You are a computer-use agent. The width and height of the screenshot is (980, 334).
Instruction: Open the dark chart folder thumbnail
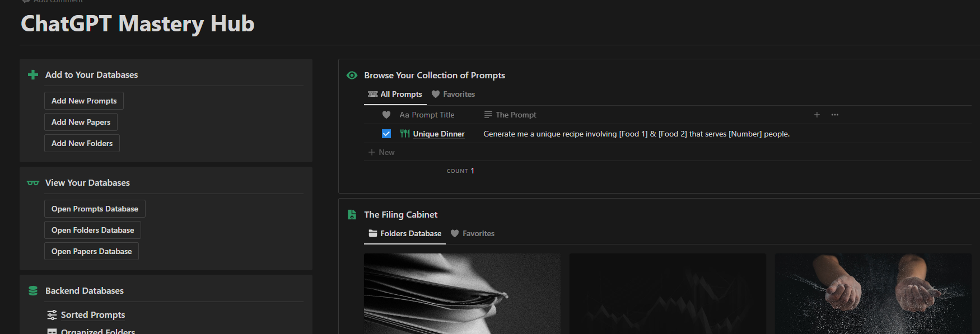click(x=668, y=294)
